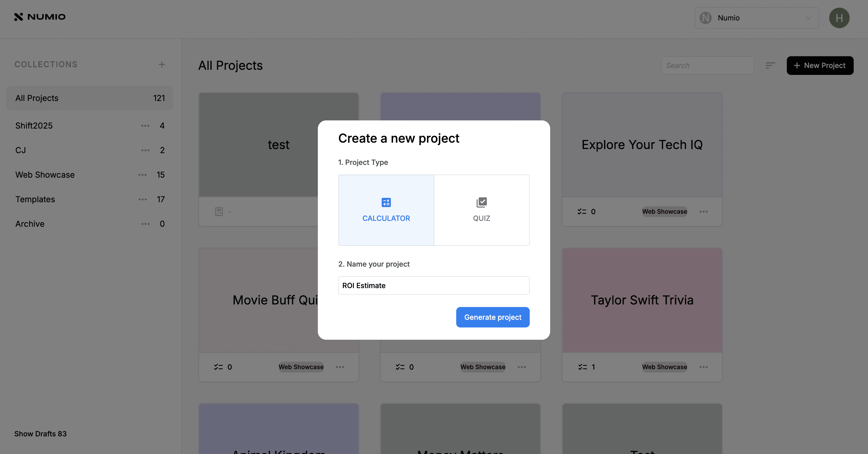
Task: Open Explore Your Tech IQ options menu
Action: point(703,211)
